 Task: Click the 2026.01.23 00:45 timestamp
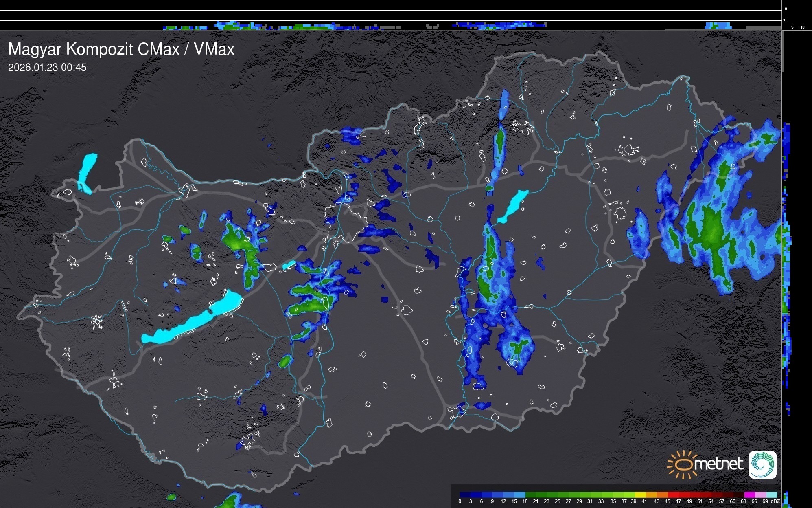pyautogui.click(x=47, y=68)
